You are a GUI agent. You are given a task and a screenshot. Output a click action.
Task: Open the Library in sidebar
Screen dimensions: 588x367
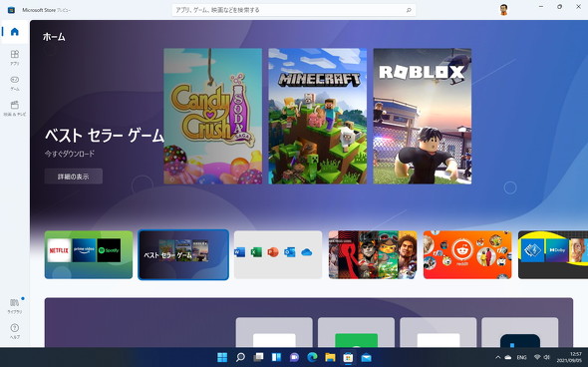click(x=15, y=306)
